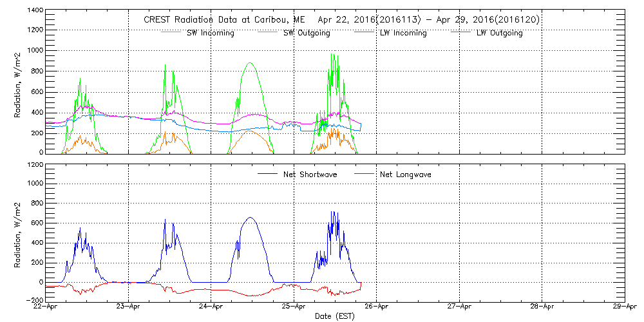Click the 28-Apr date axis label
The height and width of the screenshot is (322, 644).
click(x=542, y=307)
